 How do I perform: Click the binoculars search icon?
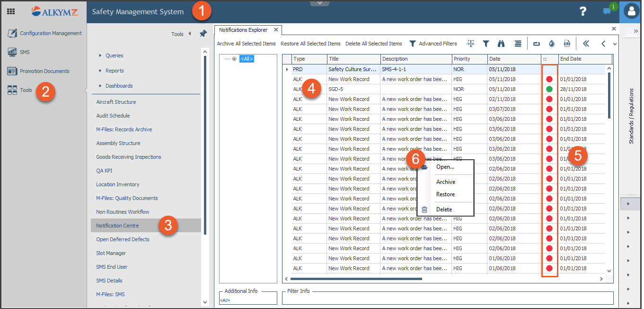pos(501,44)
